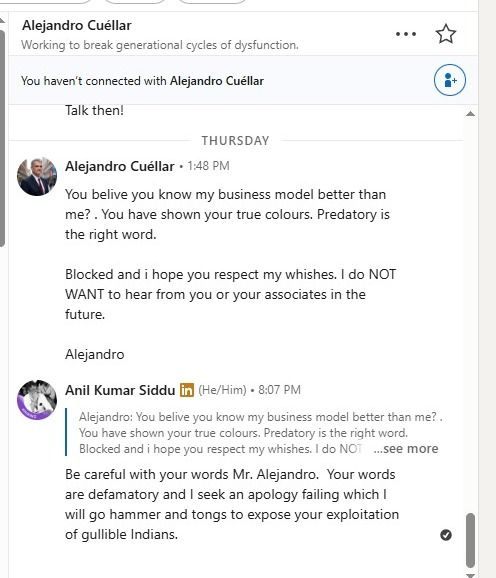
Task: Select the message starting 'Be careful with your words'
Action: coord(232,504)
